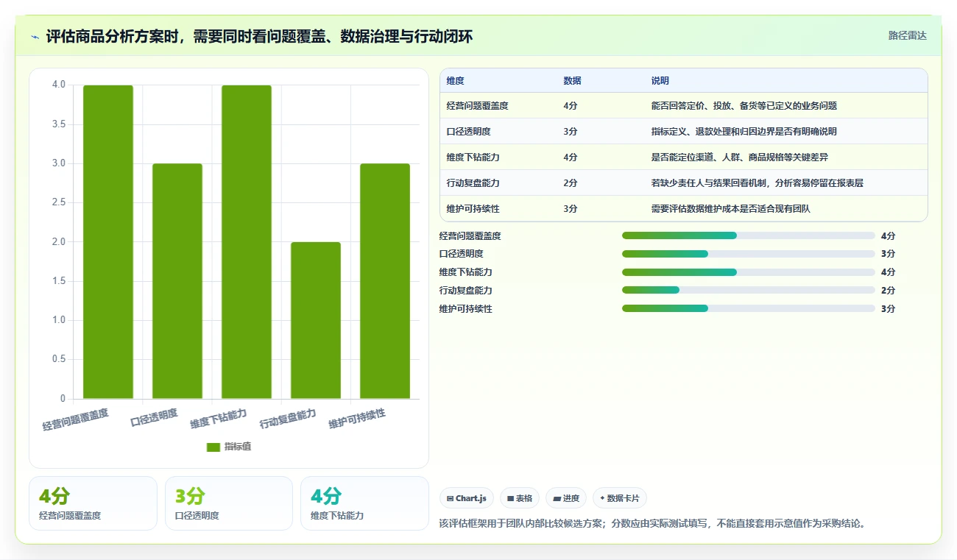Click the 维度下钻能力 bar in chart
957x560 pixels.
click(x=247, y=242)
